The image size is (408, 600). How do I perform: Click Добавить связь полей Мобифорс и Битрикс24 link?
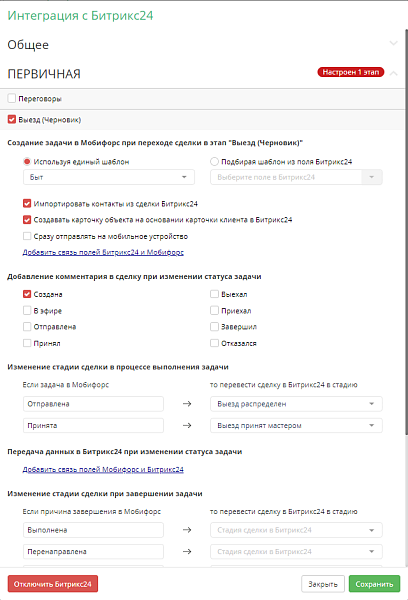[103, 470]
